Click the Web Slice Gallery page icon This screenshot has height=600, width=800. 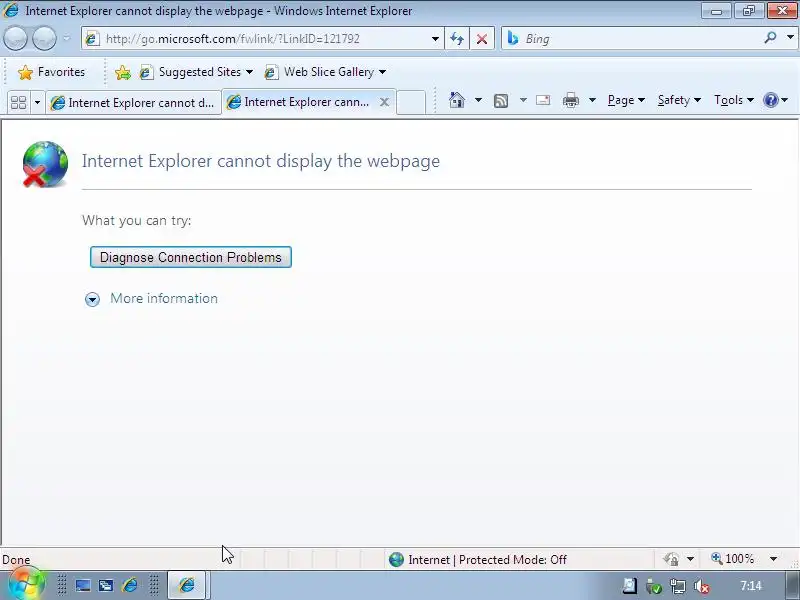(x=271, y=72)
